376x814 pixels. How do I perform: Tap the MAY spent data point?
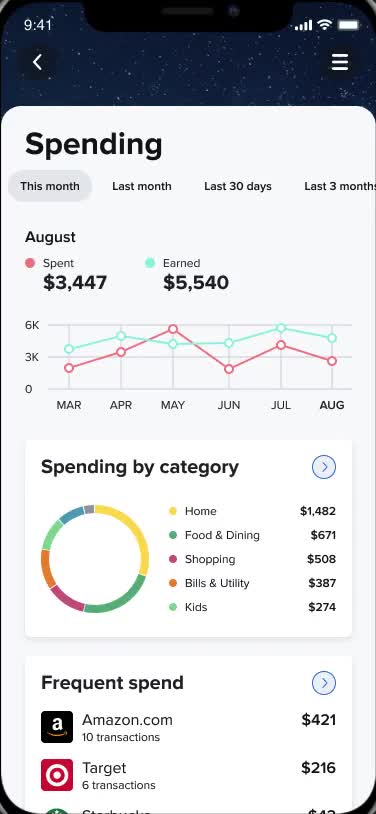173,329
